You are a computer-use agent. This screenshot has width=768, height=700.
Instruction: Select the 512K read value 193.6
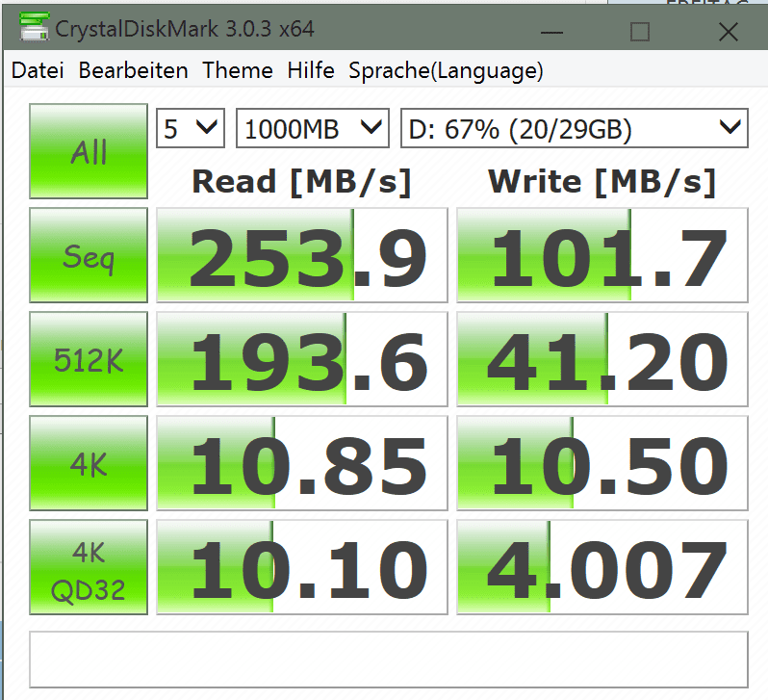pyautogui.click(x=302, y=359)
